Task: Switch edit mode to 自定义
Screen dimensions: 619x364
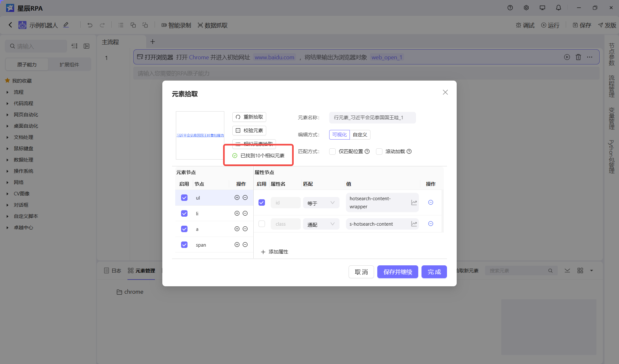Action: point(360,135)
